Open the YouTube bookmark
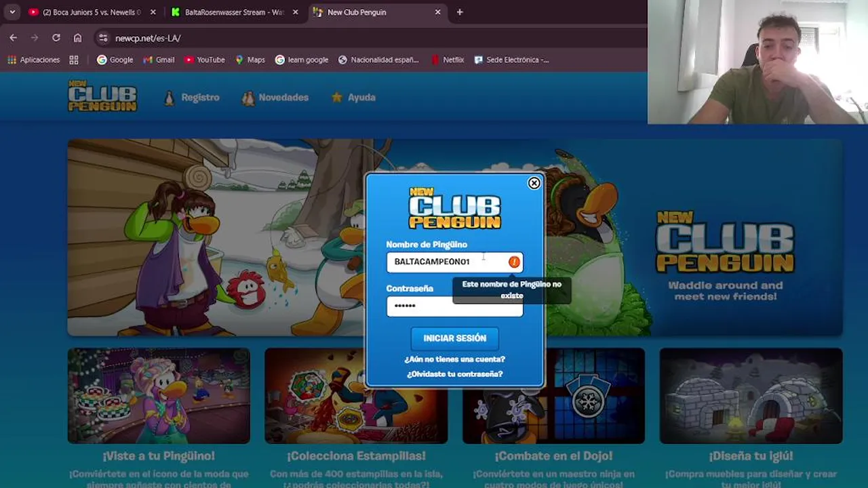The width and height of the screenshot is (868, 488). pos(204,60)
